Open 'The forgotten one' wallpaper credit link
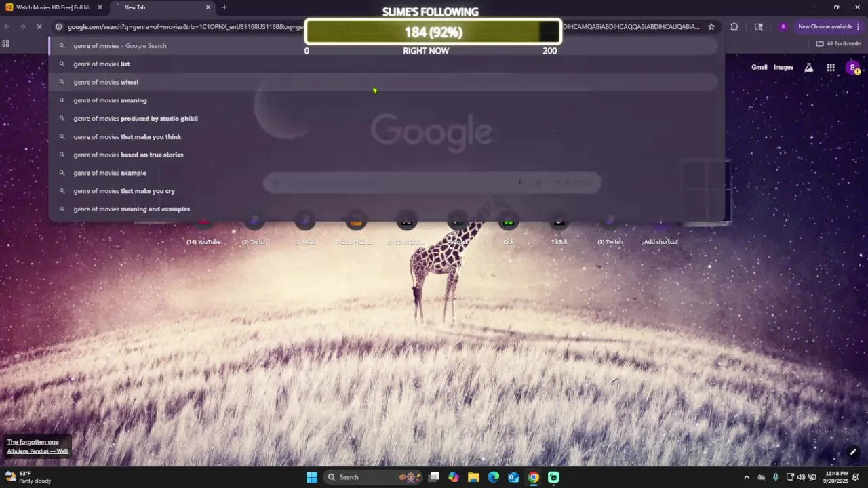868x488 pixels. coord(33,442)
